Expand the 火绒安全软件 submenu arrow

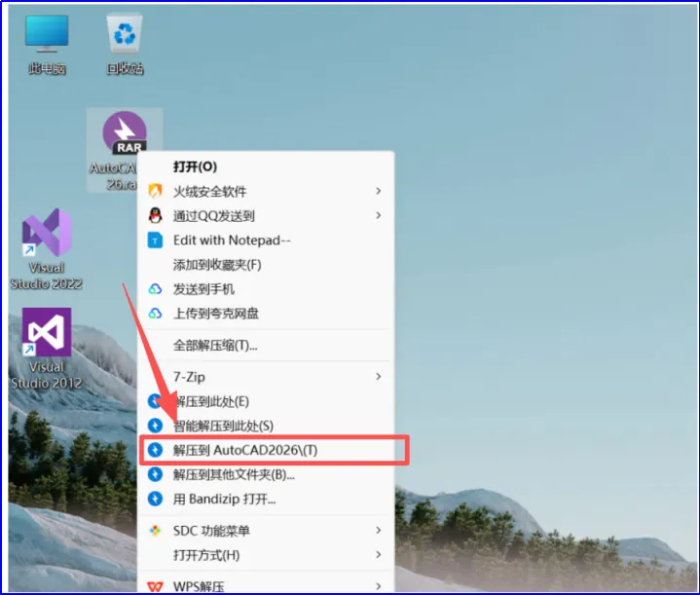tap(378, 191)
